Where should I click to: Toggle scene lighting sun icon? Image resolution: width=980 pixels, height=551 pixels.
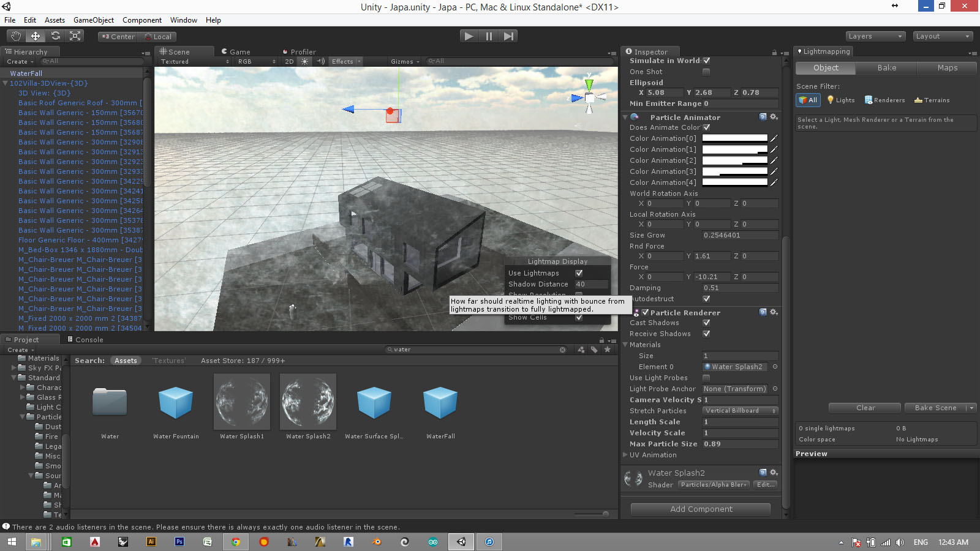(304, 61)
